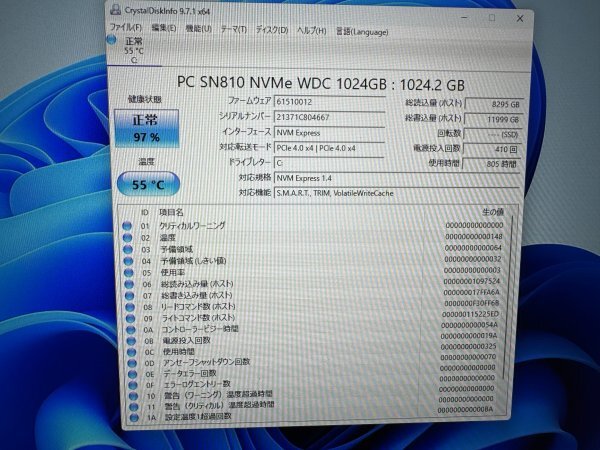Click the raw value 00000000000148

pos(474,236)
